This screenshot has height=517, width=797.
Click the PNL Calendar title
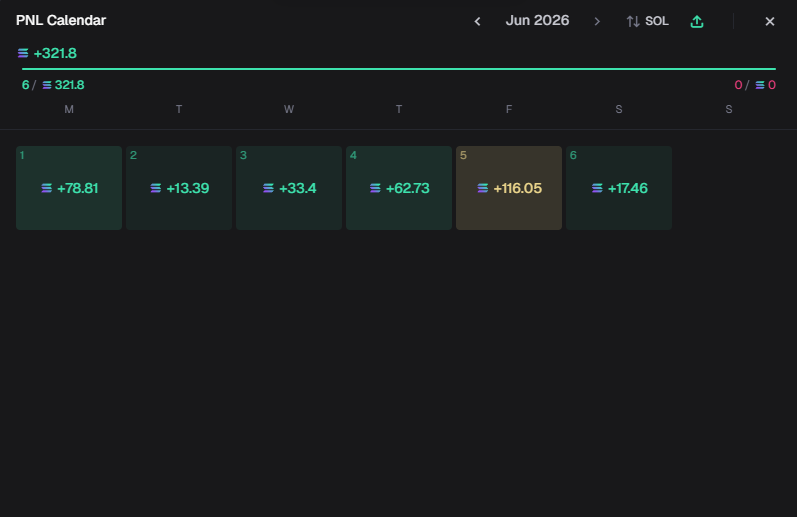[61, 20]
